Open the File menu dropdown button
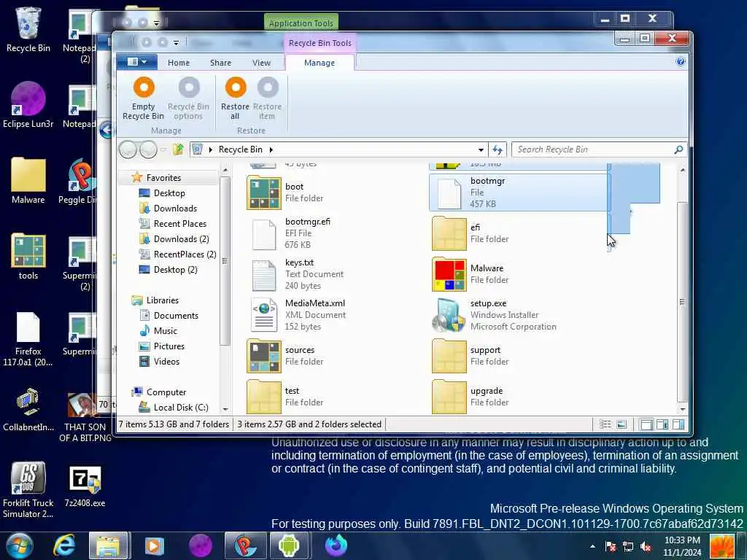747x560 pixels. (137, 62)
